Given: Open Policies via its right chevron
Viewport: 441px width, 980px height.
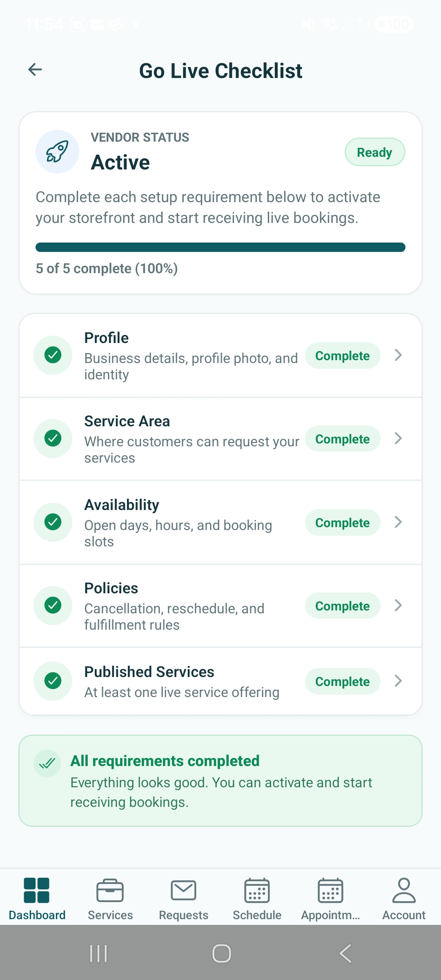Looking at the screenshot, I should coord(398,606).
